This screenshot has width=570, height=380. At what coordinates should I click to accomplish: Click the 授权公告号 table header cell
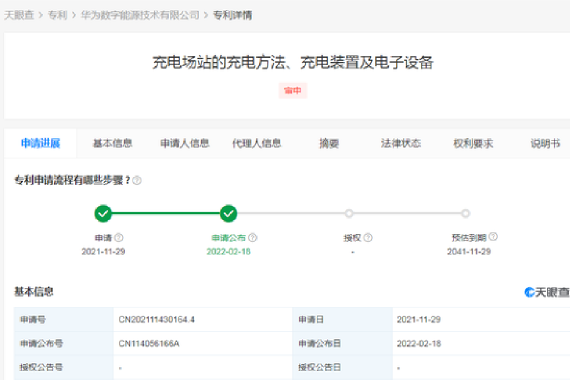point(64,368)
